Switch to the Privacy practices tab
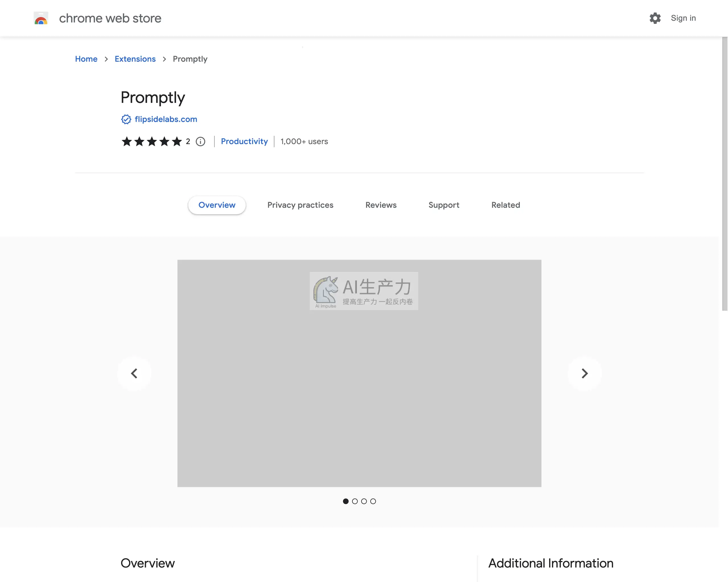The width and height of the screenshot is (728, 582). [300, 205]
